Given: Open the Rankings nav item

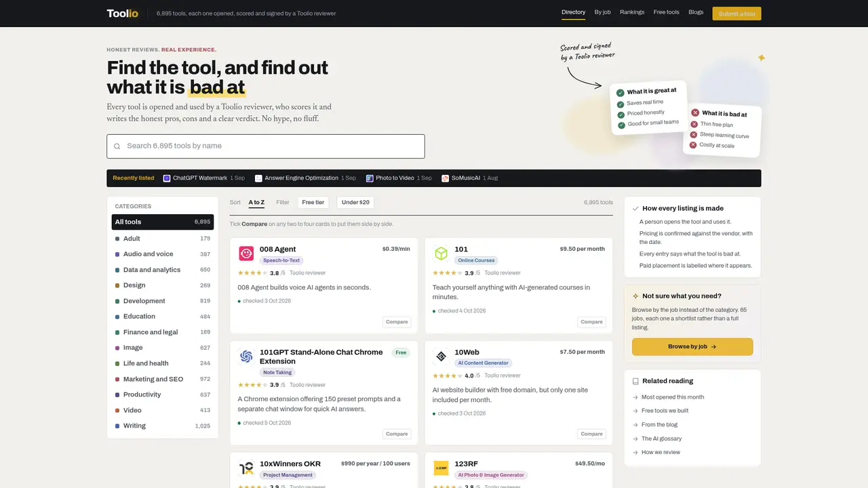Looking at the screenshot, I should 632,12.
